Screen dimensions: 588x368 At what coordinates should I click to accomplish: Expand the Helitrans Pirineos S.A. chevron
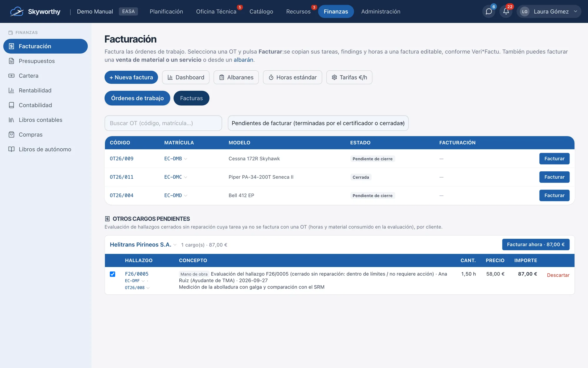tap(175, 245)
